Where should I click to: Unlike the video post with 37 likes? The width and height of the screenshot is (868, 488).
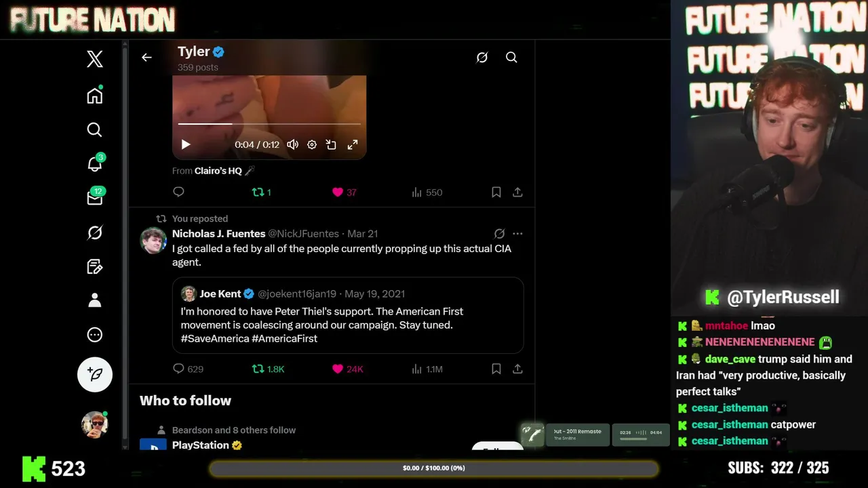(344, 192)
